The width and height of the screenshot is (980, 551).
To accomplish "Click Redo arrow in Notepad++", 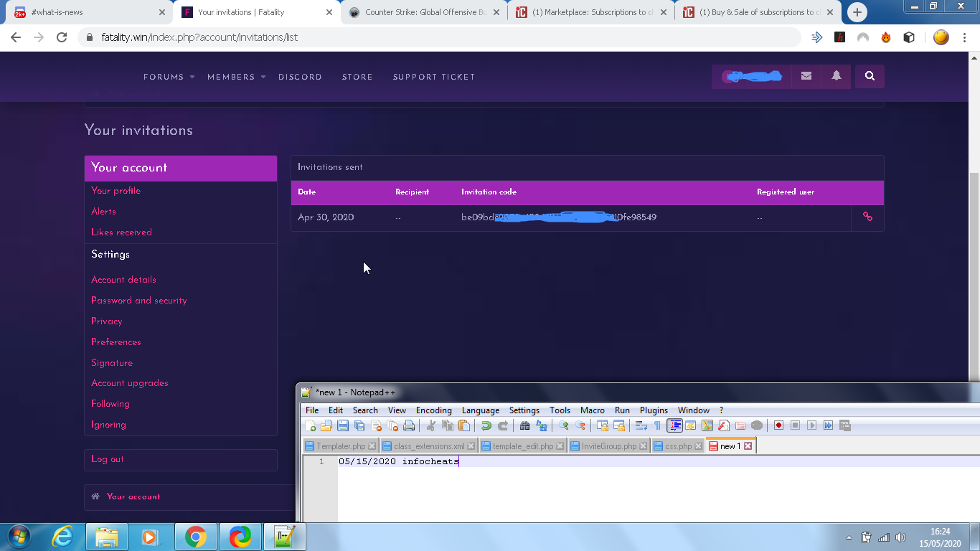I will tap(503, 425).
